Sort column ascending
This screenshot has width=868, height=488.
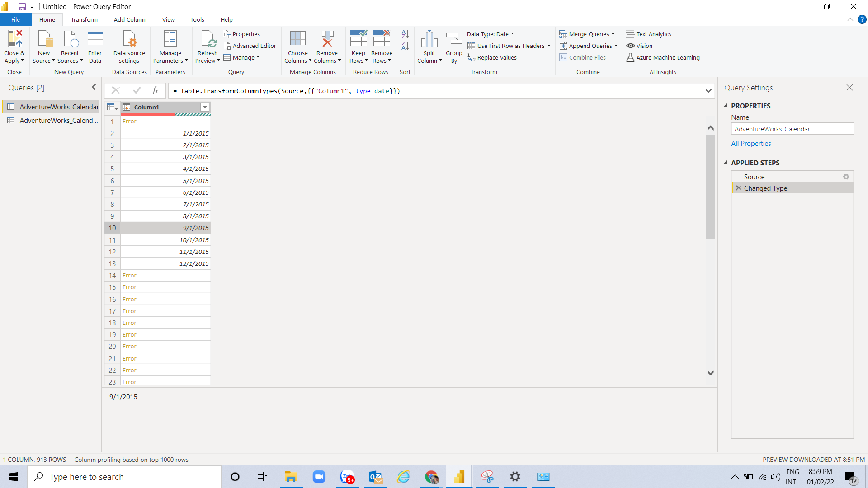pyautogui.click(x=405, y=34)
